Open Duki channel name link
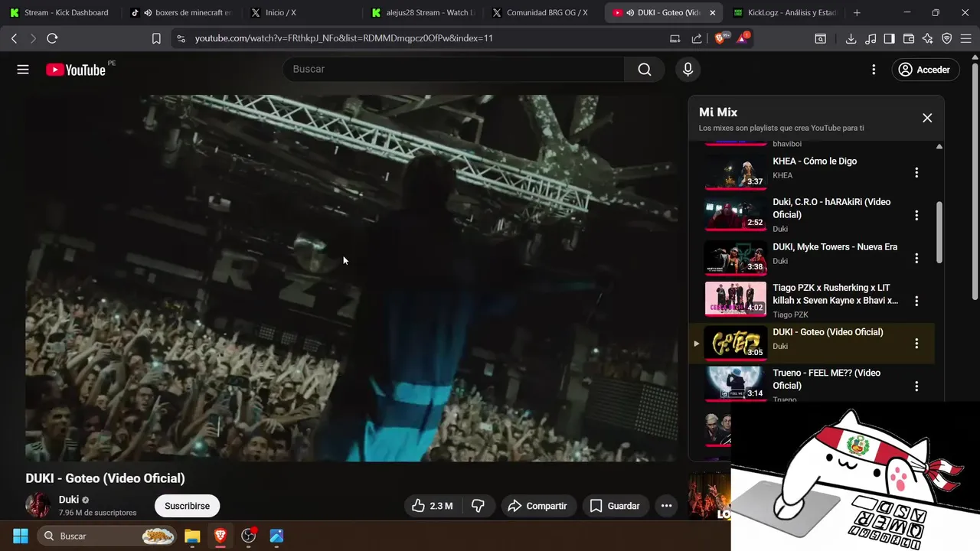The width and height of the screenshot is (980, 551). [69, 500]
